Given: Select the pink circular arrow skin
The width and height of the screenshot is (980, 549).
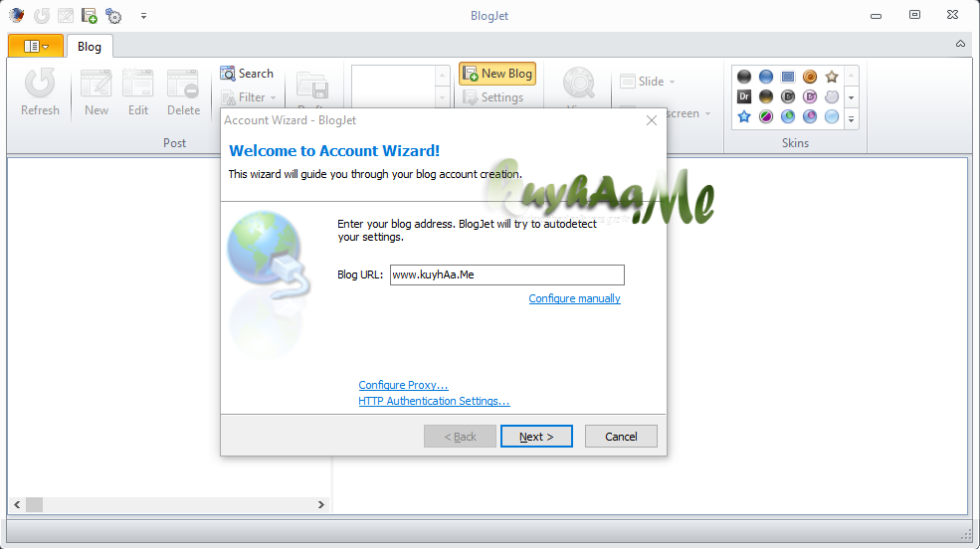Looking at the screenshot, I should click(810, 96).
